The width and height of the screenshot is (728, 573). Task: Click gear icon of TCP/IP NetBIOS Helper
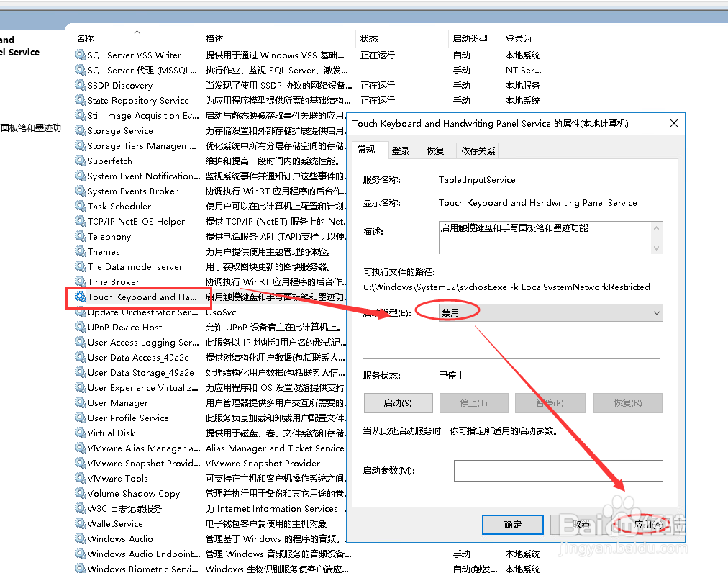pos(81,221)
